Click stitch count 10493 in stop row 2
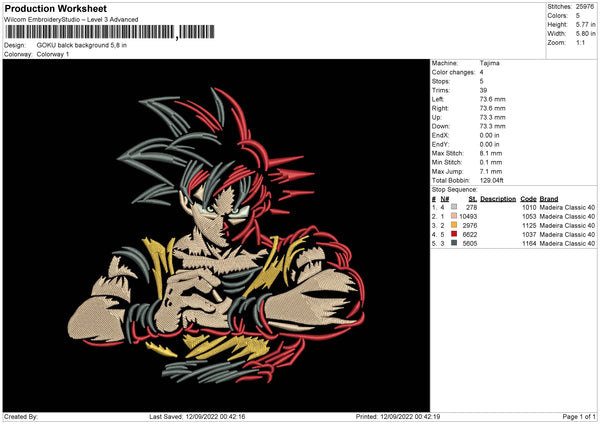Viewport: 600px width, 424px height. (468, 217)
